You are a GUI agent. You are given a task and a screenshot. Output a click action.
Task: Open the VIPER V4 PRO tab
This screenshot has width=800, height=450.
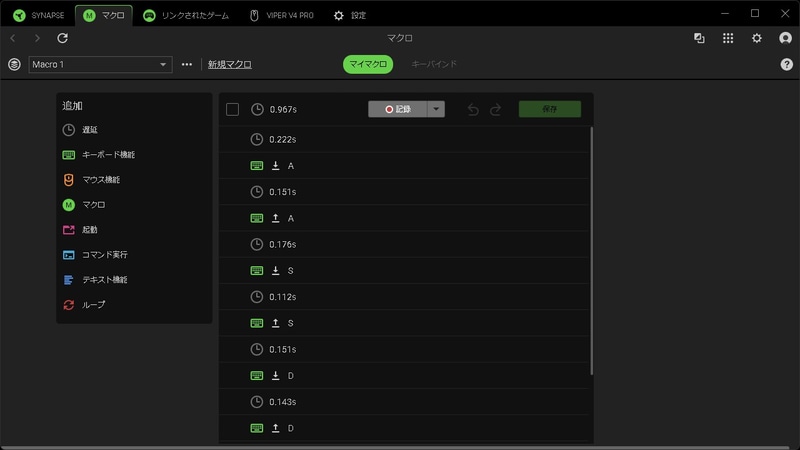(281, 15)
